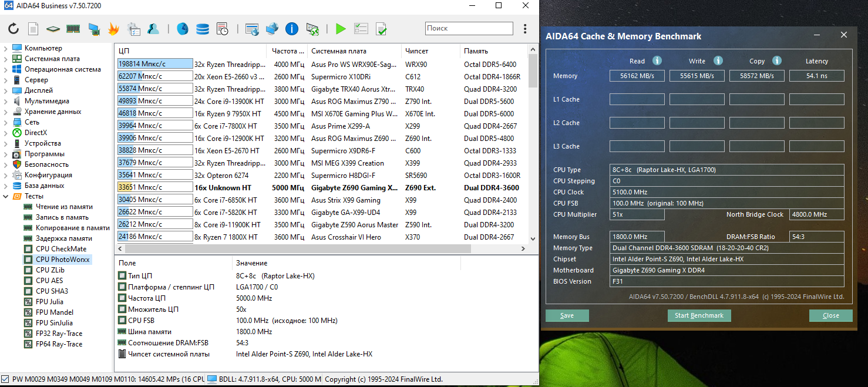Select CPU ZLib test in tree
Viewport: 868px width, 387px height.
[x=50, y=270]
